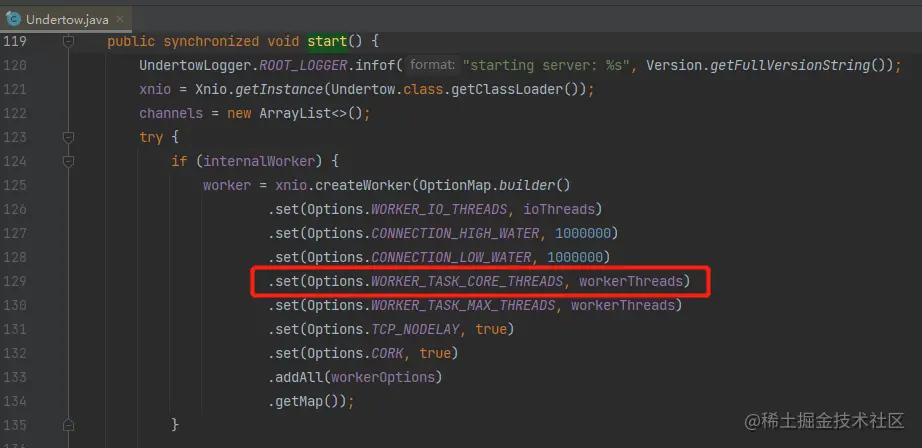922x448 pixels.
Task: Click getInstance on line 121
Action: point(279,90)
